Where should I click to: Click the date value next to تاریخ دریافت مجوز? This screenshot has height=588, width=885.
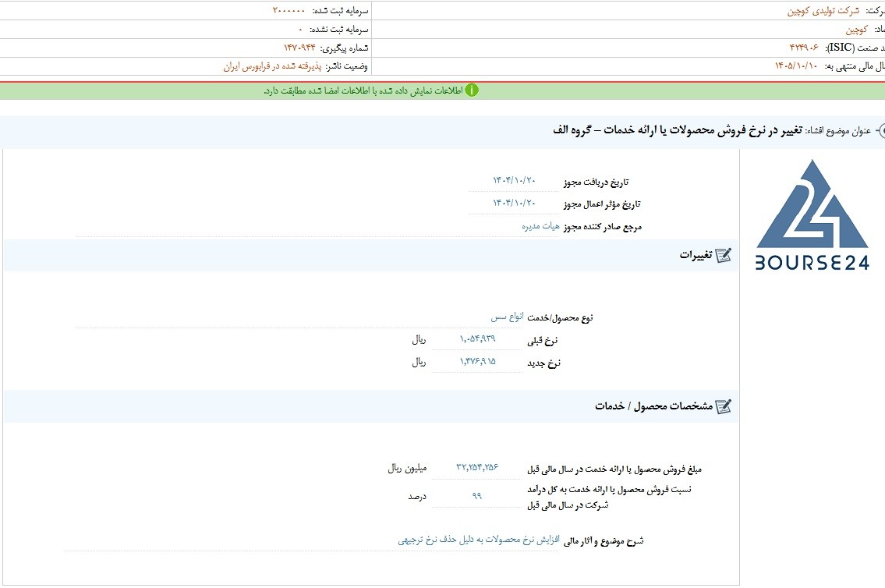(514, 181)
